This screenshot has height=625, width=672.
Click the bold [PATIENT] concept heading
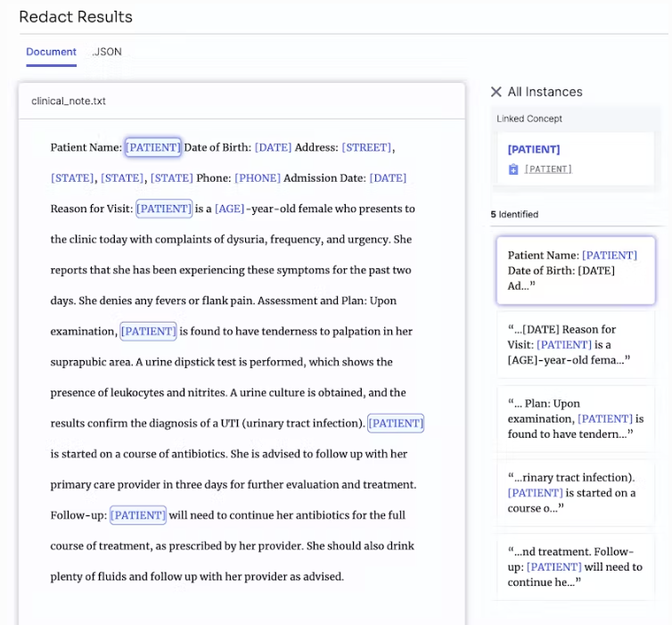534,150
